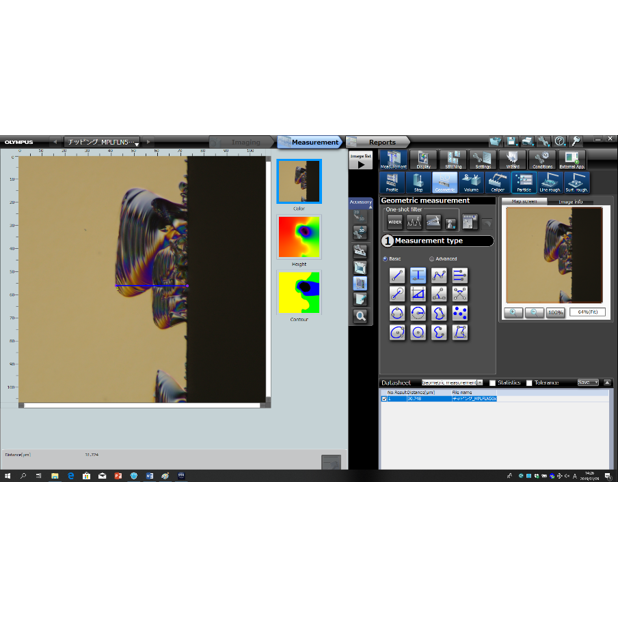Select the angle measurement triangle icon
Viewport: 618px width, 618px height.
point(418,294)
